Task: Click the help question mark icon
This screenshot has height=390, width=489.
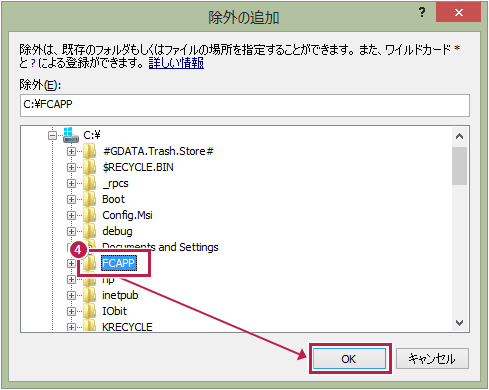Action: pos(422,12)
